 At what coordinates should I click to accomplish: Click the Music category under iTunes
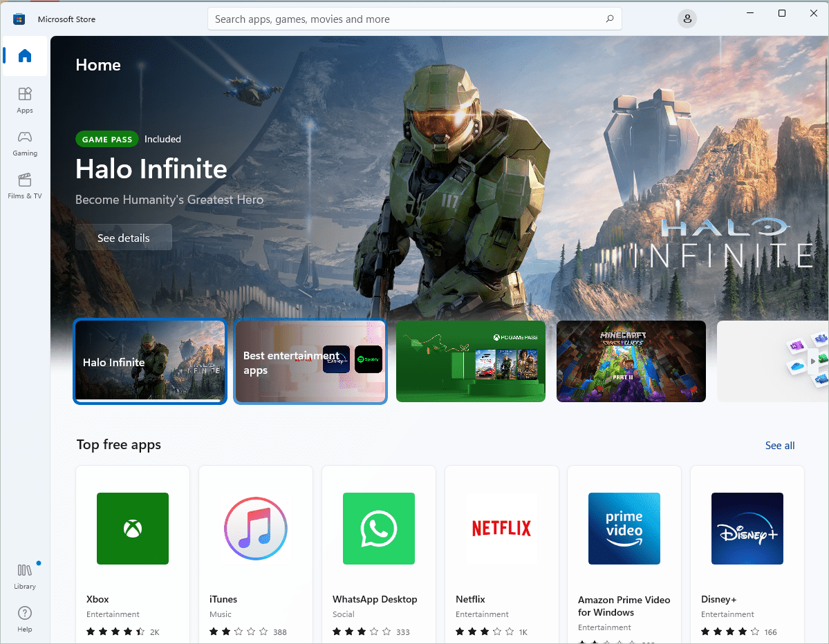221,614
